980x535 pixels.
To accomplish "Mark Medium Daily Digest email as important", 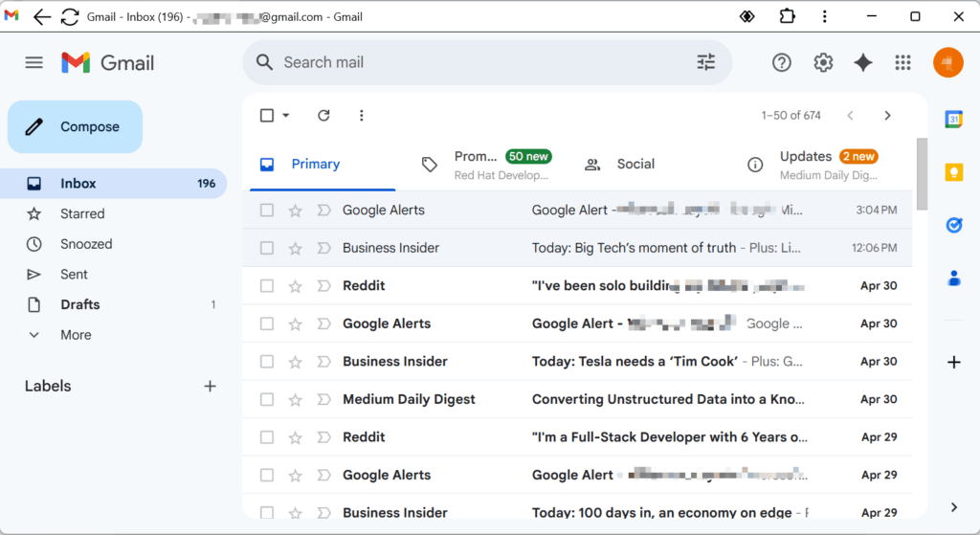I will tap(323, 399).
